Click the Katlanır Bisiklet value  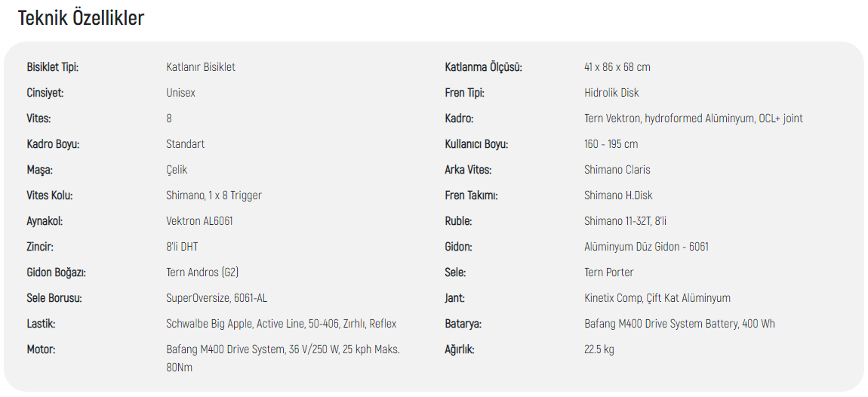[x=200, y=67]
